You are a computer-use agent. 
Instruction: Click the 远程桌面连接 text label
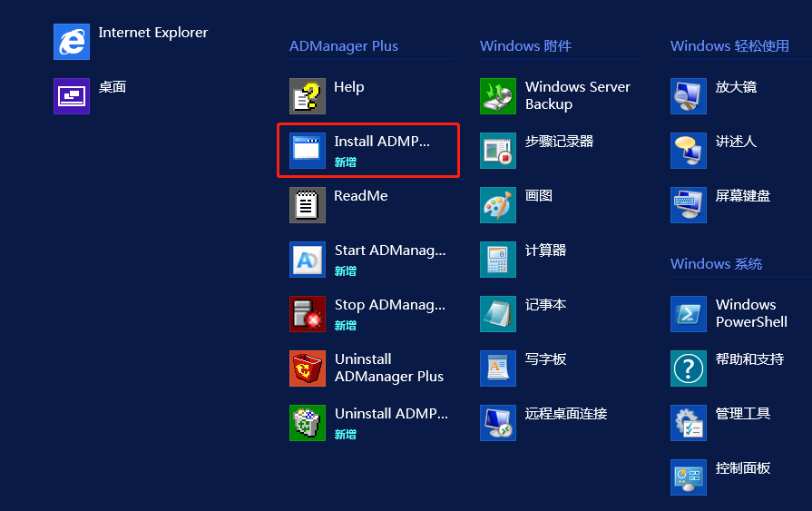point(566,413)
